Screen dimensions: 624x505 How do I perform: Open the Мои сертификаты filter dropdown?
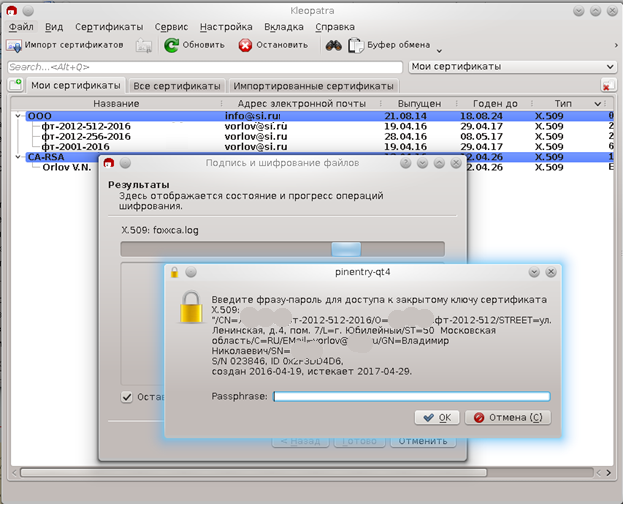pyautogui.click(x=513, y=67)
